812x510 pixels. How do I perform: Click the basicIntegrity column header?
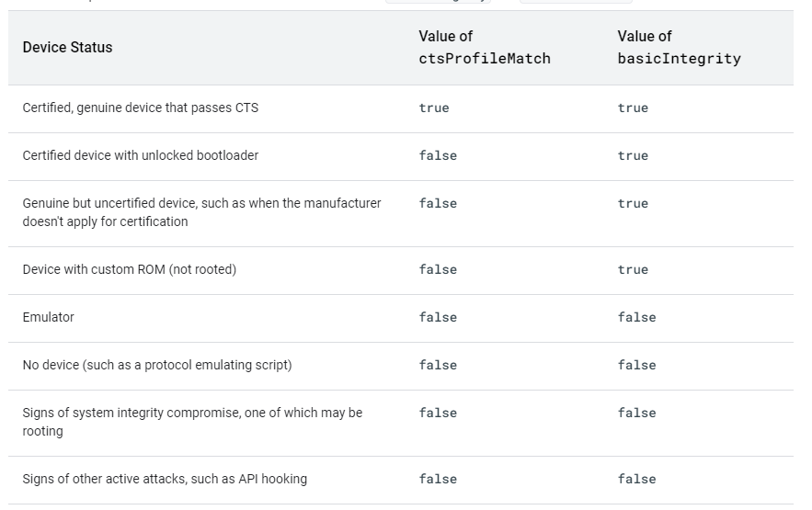point(679,48)
